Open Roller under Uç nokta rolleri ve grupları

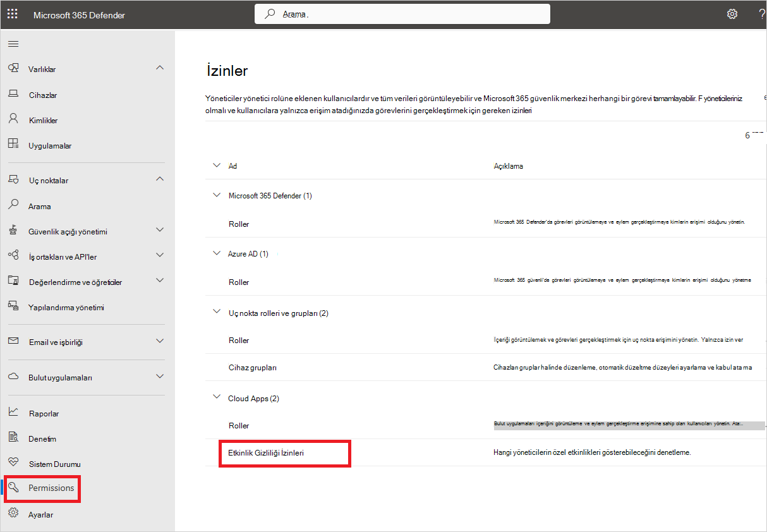[239, 340]
